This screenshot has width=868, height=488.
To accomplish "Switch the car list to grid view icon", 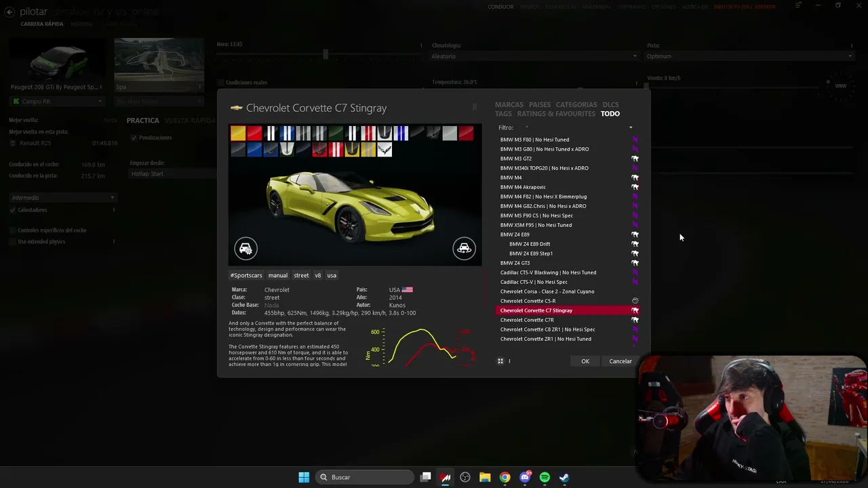I will tap(500, 361).
